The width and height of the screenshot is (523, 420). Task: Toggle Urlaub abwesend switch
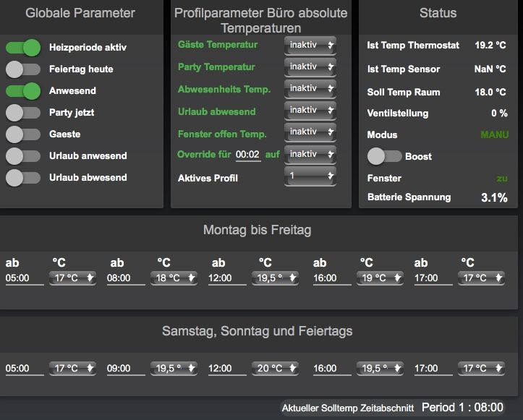pyautogui.click(x=23, y=178)
